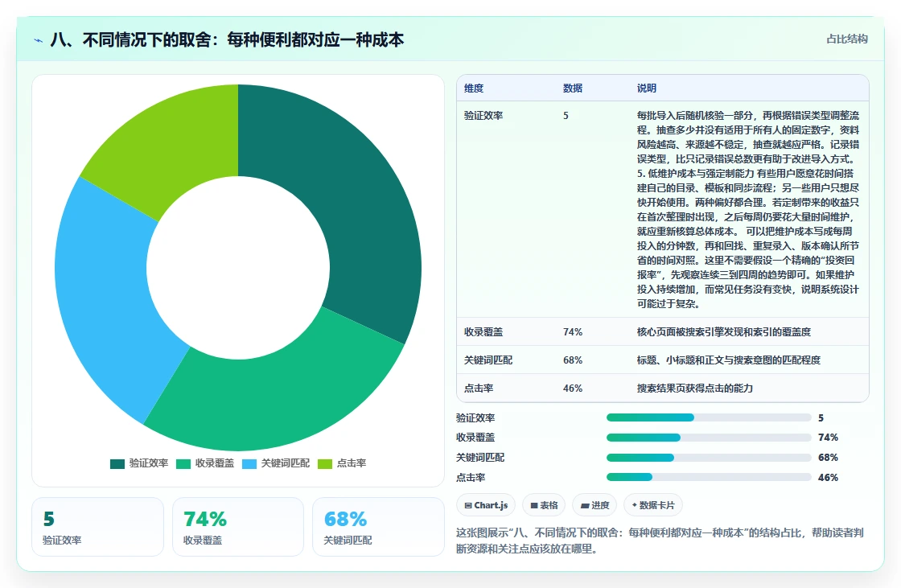Image resolution: width=901 pixels, height=588 pixels.
Task: Click the 46% table cell
Action: pyautogui.click(x=572, y=389)
